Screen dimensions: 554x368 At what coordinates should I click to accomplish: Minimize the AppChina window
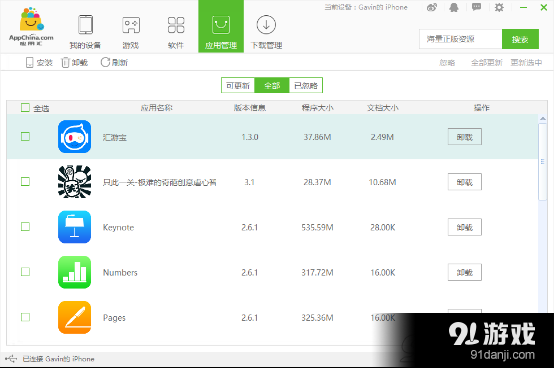pos(523,7)
